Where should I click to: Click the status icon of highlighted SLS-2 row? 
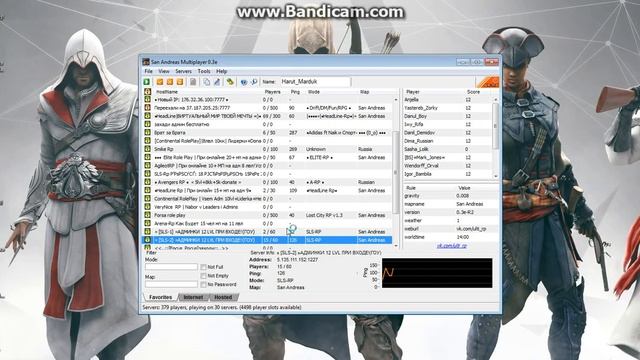(x=147, y=240)
